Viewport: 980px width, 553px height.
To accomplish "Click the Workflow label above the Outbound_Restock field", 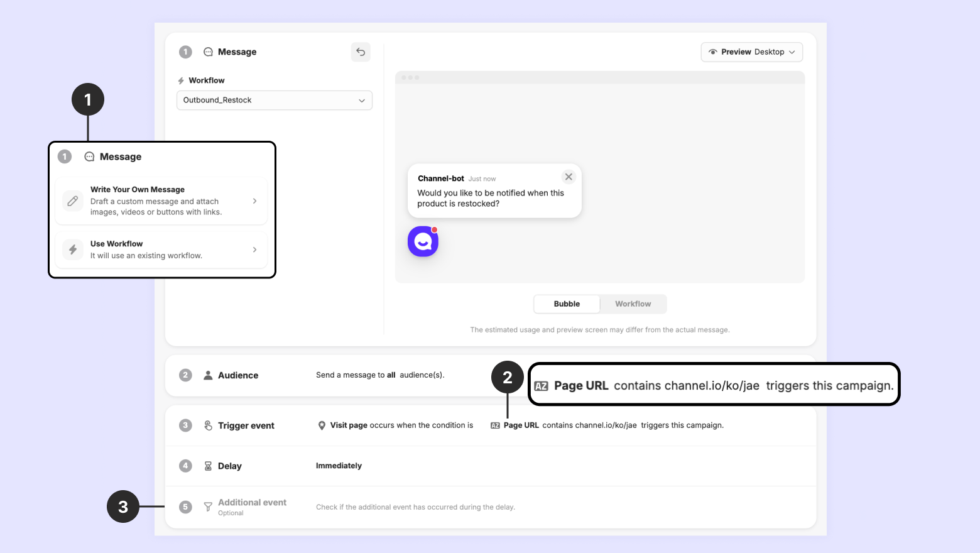I will (207, 80).
